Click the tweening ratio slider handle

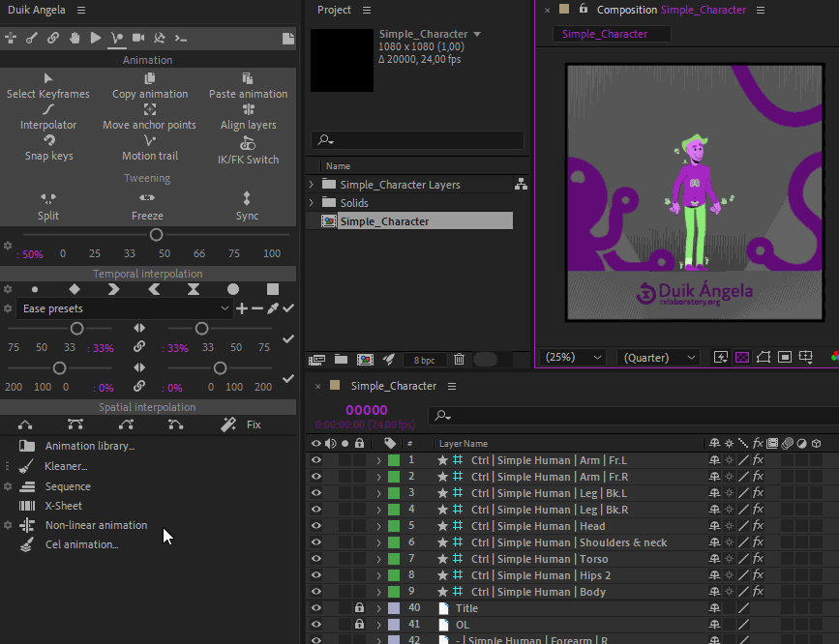click(156, 235)
